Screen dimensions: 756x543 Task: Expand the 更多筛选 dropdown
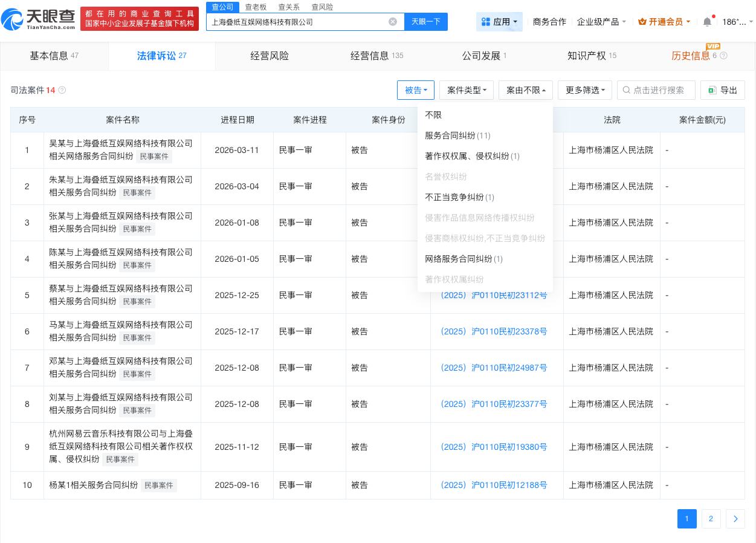coord(584,90)
